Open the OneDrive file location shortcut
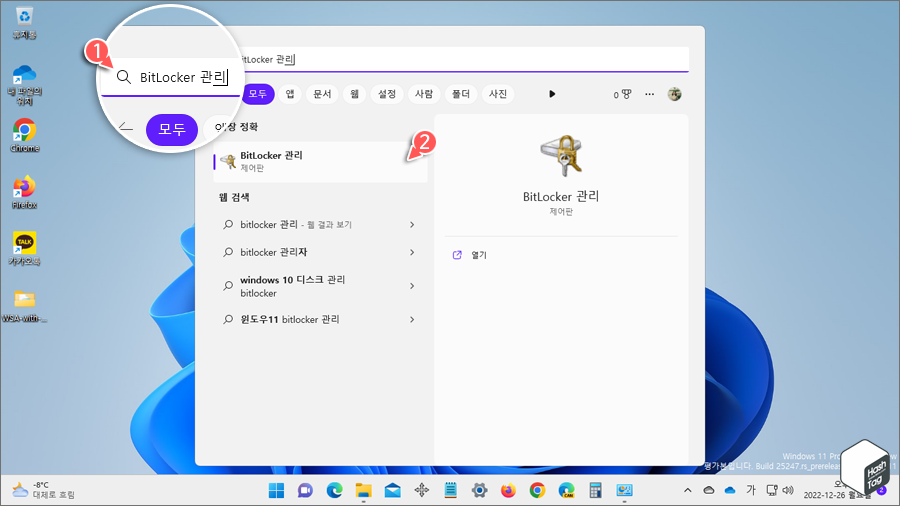This screenshot has height=506, width=900. coord(24,84)
